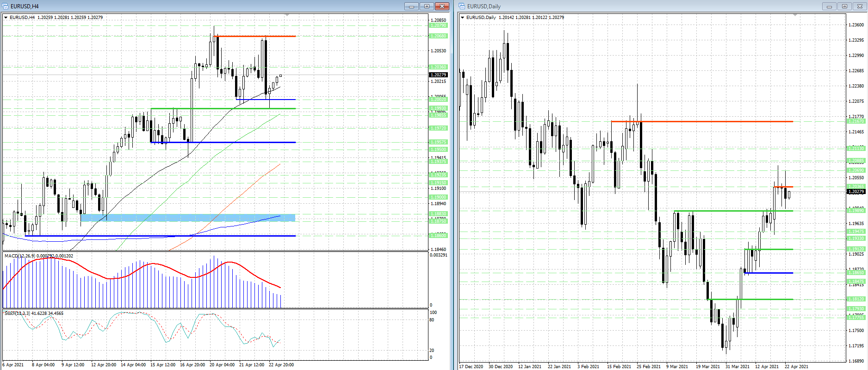Click the '25 Feb 2021' date on Daily axis
The image size is (868, 370).
649,366
